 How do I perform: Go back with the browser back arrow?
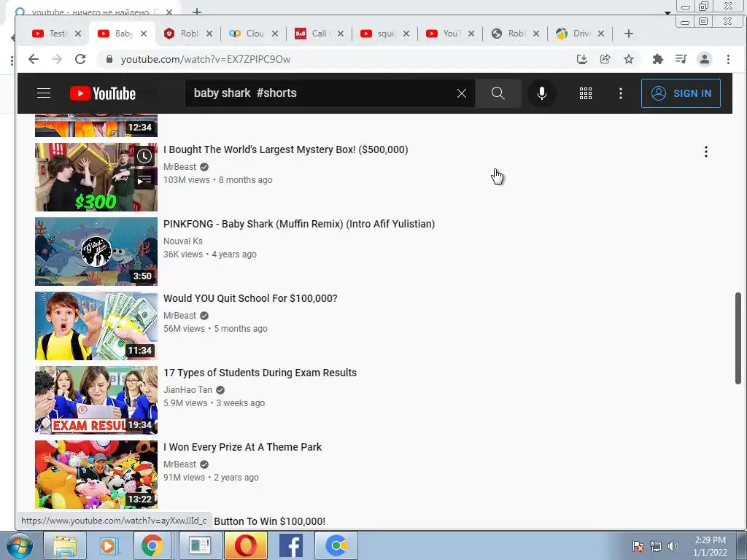tap(33, 59)
